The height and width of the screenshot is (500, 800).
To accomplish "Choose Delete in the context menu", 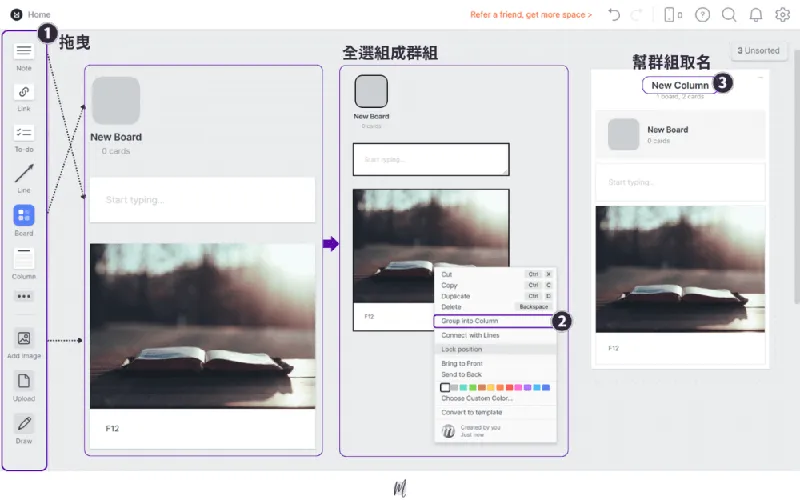I will tap(495, 307).
